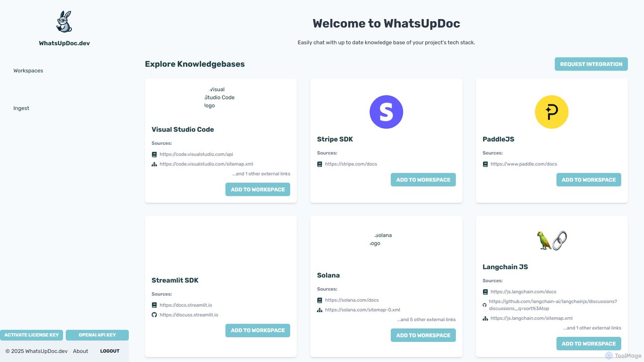Click the Langchain JS card title
This screenshot has height=362, width=644.
[505, 267]
